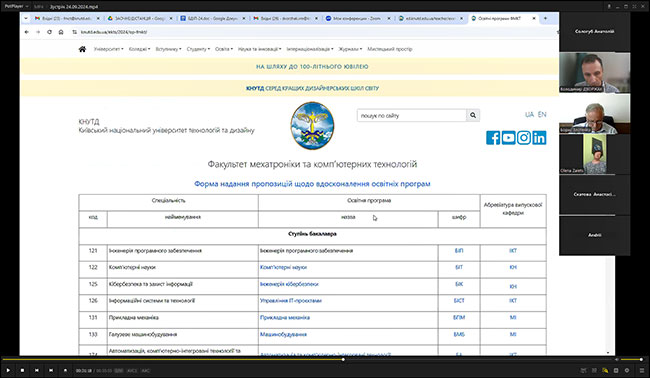
Task: Stop playback with the stop button
Action: point(22,370)
